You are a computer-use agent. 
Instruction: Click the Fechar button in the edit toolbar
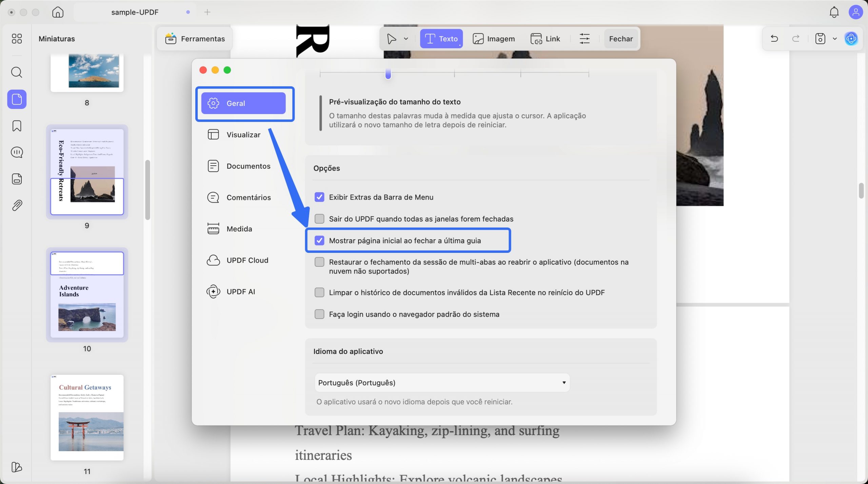click(620, 39)
